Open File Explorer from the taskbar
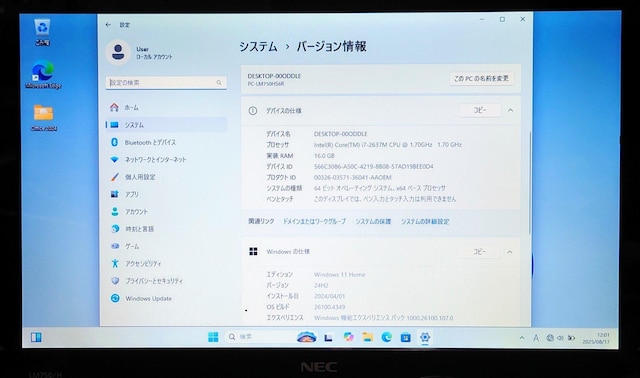The height and width of the screenshot is (378, 640). 368,337
